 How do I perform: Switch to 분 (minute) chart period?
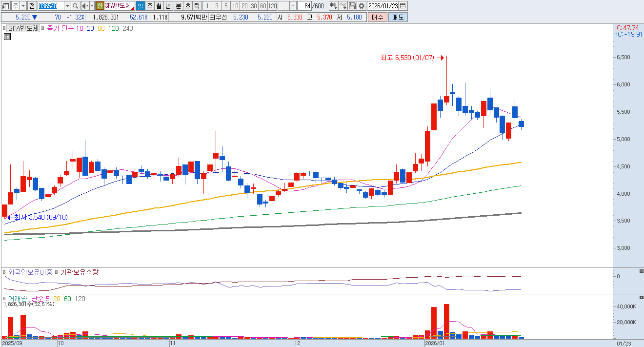tap(178, 6)
